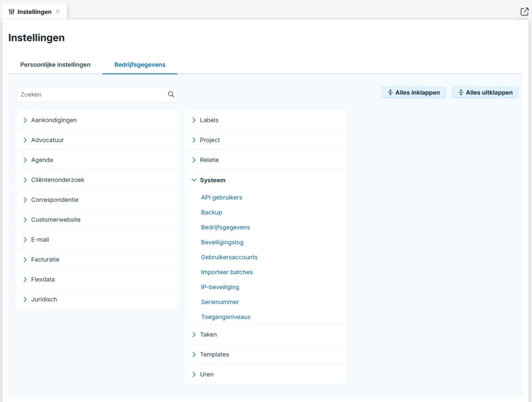The width and height of the screenshot is (532, 402).
Task: Open Gebruikersaccounts link
Action: click(x=229, y=257)
